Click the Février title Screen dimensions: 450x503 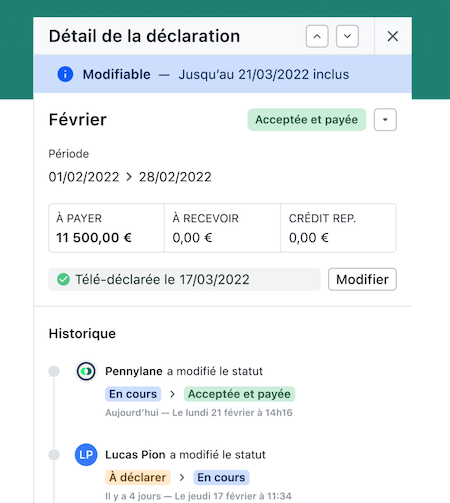click(x=78, y=120)
